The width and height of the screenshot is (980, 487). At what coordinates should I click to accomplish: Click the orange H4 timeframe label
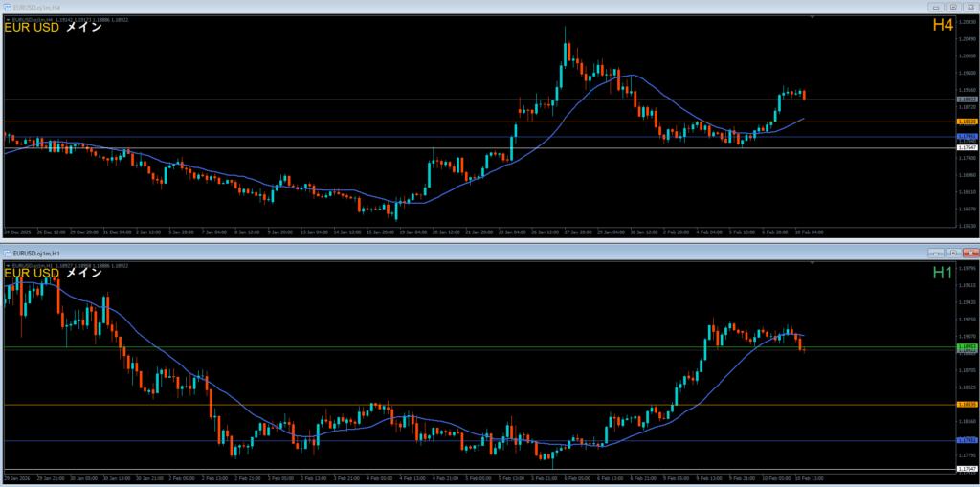click(x=943, y=26)
